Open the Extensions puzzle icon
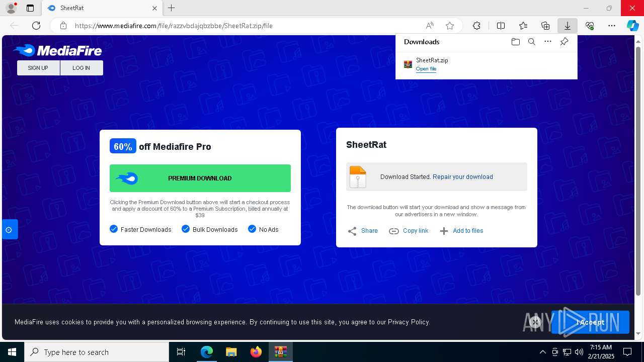644x362 pixels. point(476,26)
